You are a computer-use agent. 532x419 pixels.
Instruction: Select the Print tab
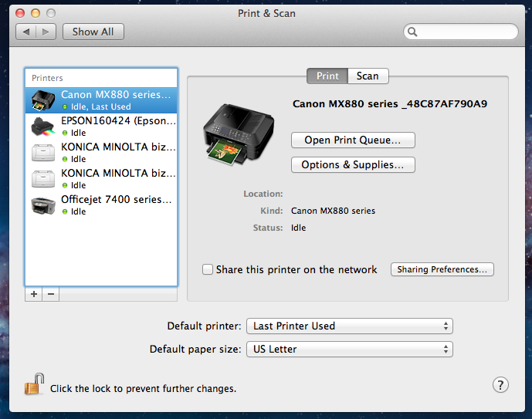[x=327, y=76]
